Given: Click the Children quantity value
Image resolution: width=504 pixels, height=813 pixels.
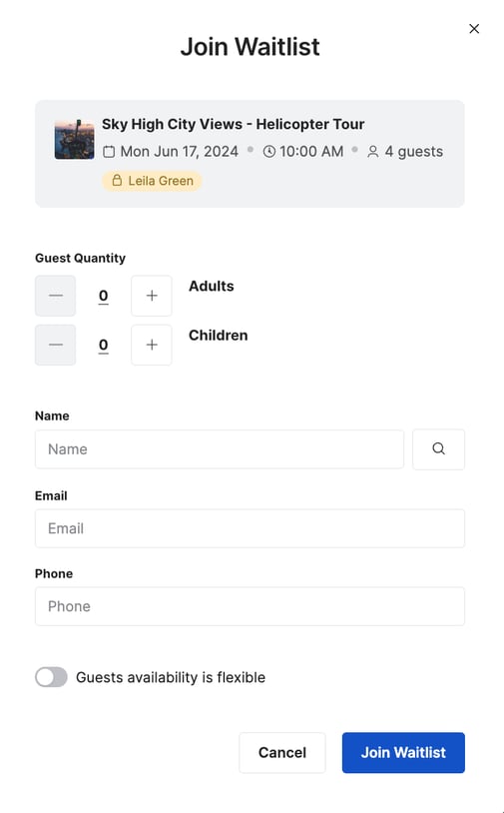Looking at the screenshot, I should click(x=103, y=345).
